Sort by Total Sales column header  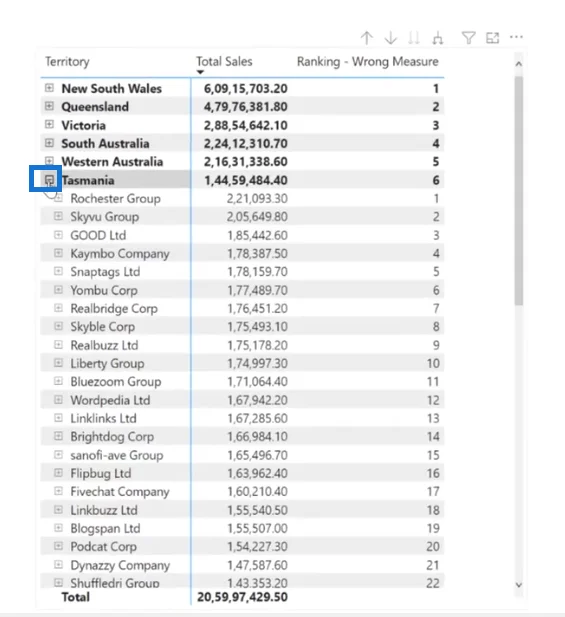224,61
